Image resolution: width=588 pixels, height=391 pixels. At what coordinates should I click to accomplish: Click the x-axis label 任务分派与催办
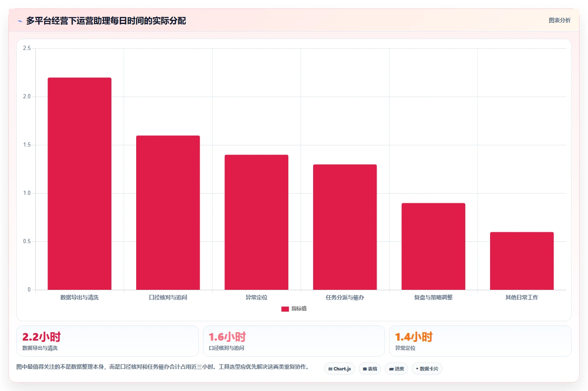click(345, 297)
